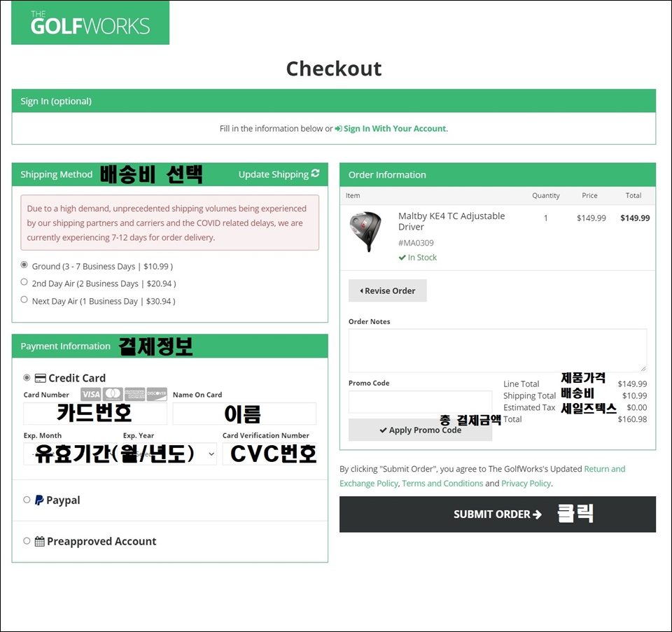Click the Payment Information header label
Screen dimensions: 672x632
click(x=66, y=346)
